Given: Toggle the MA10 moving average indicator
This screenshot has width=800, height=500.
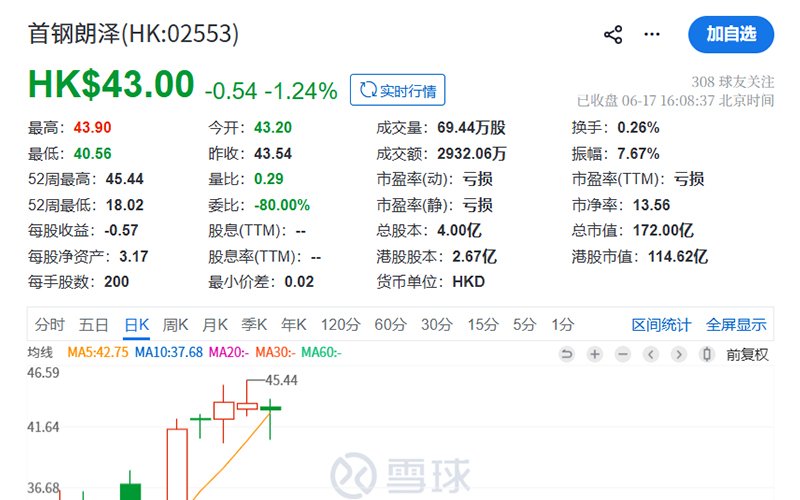Looking at the screenshot, I should (169, 353).
